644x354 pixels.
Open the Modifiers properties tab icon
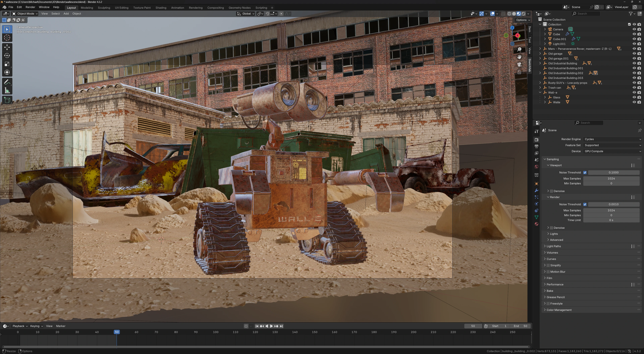(536, 190)
